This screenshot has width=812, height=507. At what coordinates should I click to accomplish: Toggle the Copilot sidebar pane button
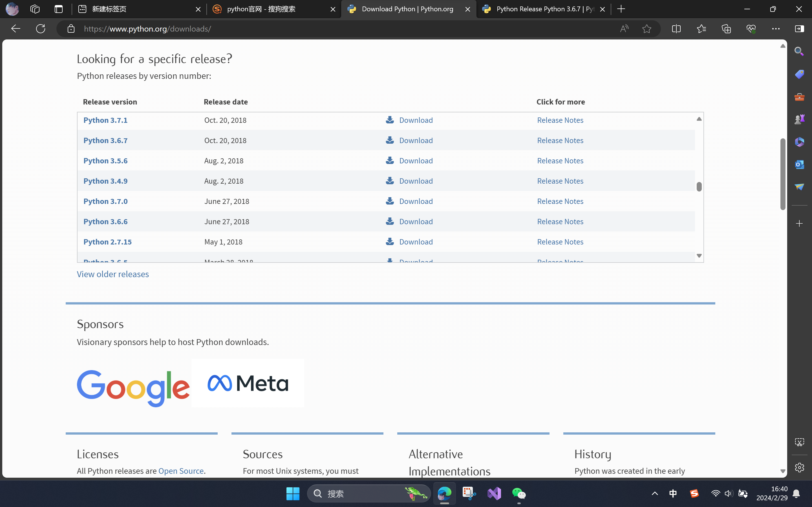coord(799,29)
